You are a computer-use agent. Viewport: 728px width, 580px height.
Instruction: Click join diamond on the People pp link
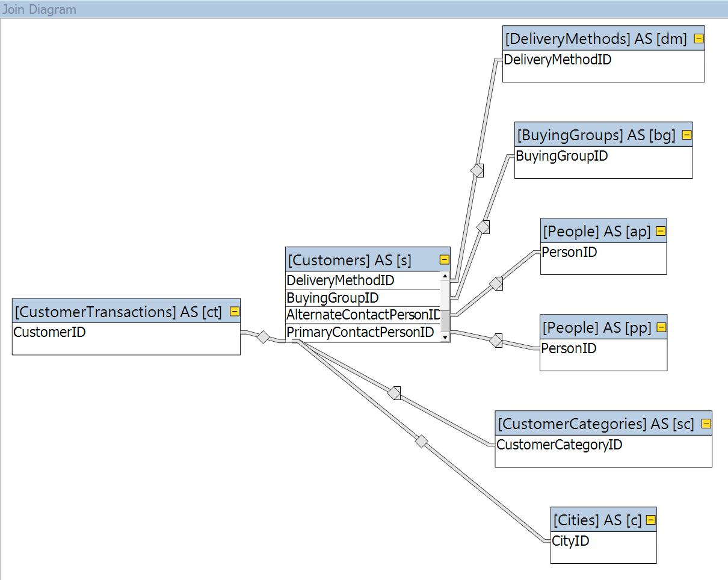496,341
